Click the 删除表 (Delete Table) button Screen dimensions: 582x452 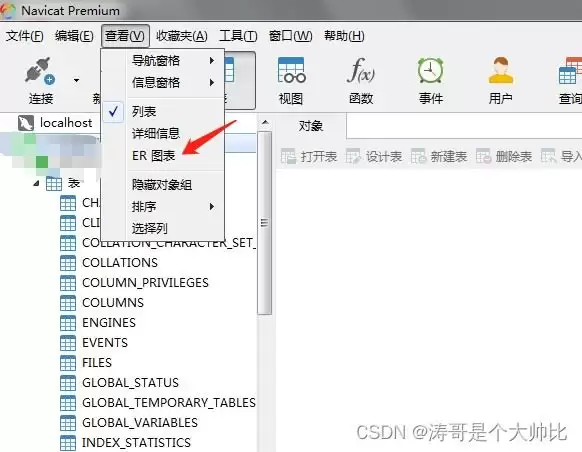tap(504, 157)
